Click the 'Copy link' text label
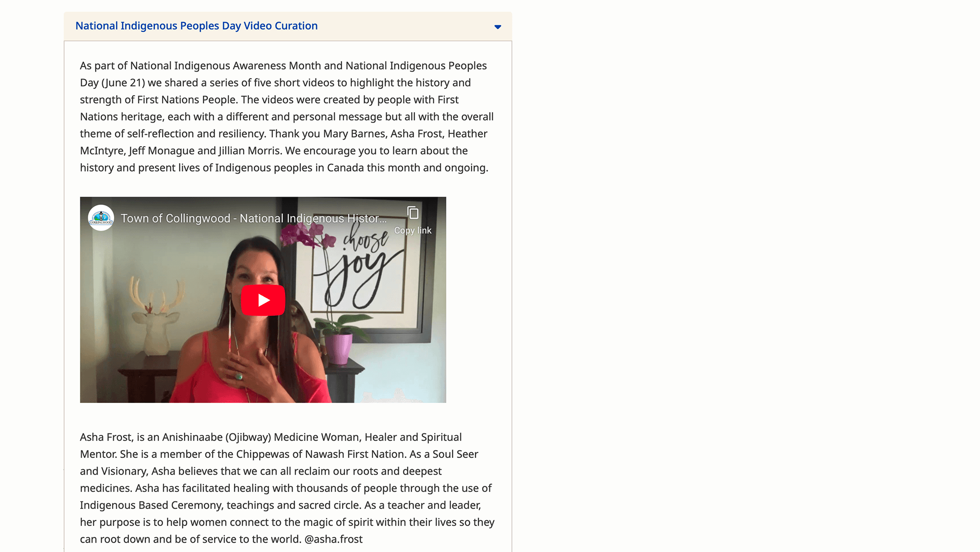Viewport: 980px width, 552px height. click(413, 230)
